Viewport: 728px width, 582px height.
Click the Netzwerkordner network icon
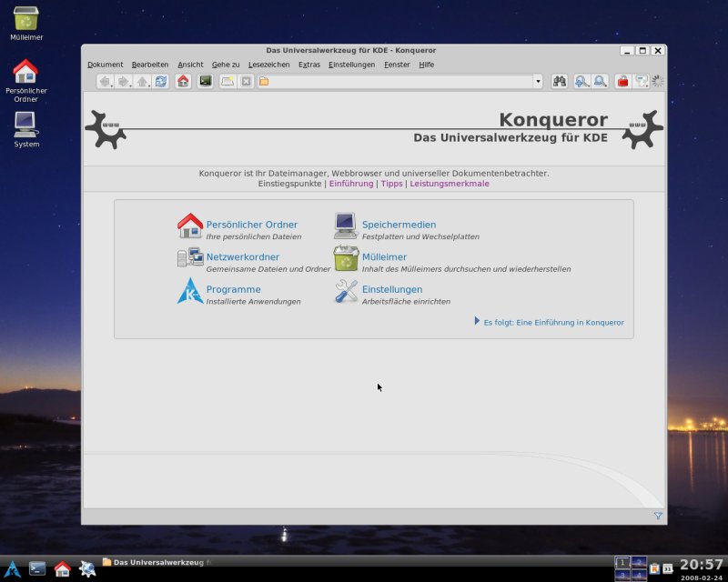(x=190, y=257)
